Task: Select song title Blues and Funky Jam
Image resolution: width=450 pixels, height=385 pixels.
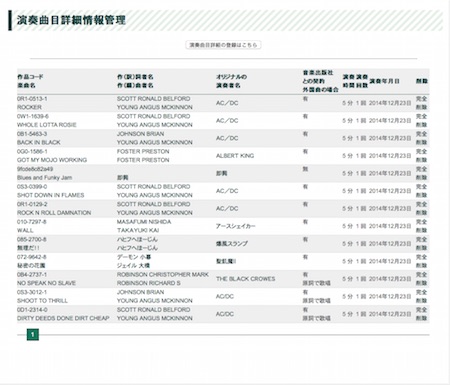Action: click(44, 178)
